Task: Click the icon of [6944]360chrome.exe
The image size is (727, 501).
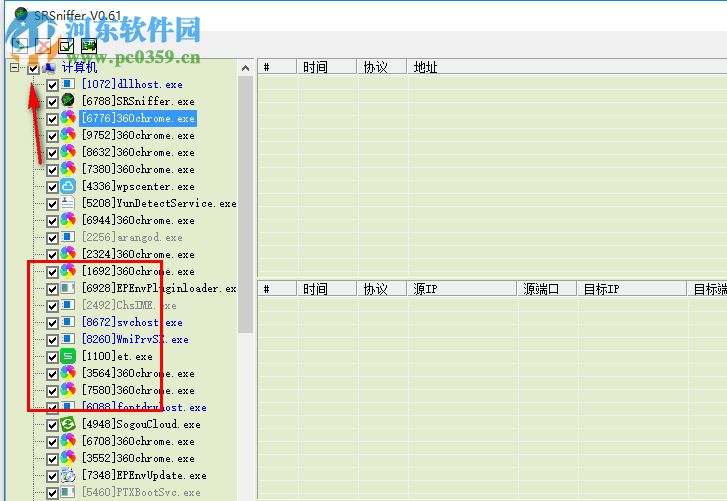Action: [68, 220]
